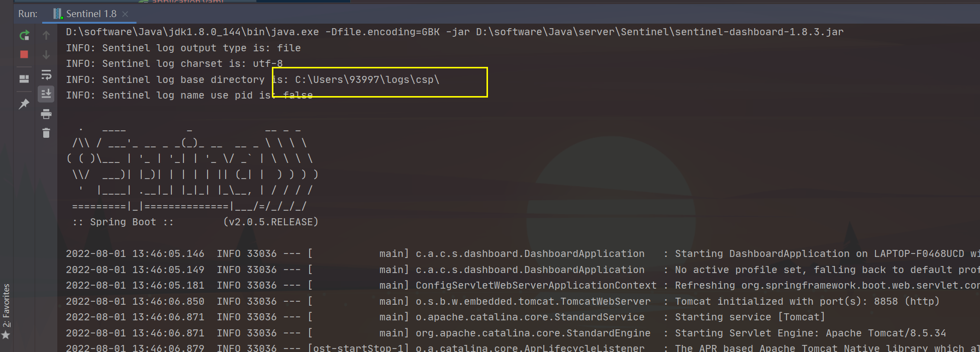980x352 pixels.
Task: Click 'Starting service [Tomcat]' log message
Action: (x=750, y=317)
